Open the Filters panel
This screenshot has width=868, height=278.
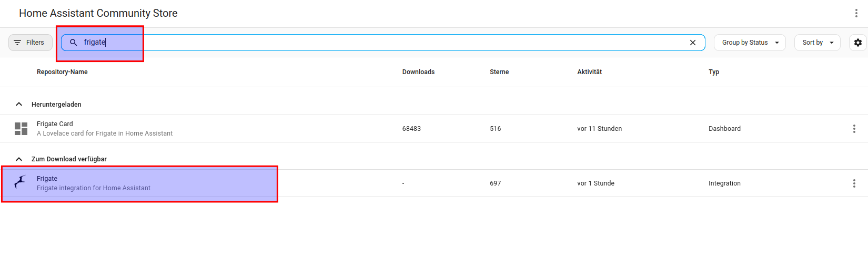click(x=30, y=43)
